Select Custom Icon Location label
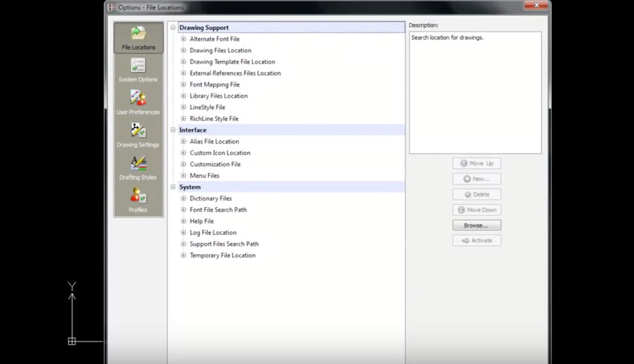The image size is (634, 364). (x=220, y=153)
